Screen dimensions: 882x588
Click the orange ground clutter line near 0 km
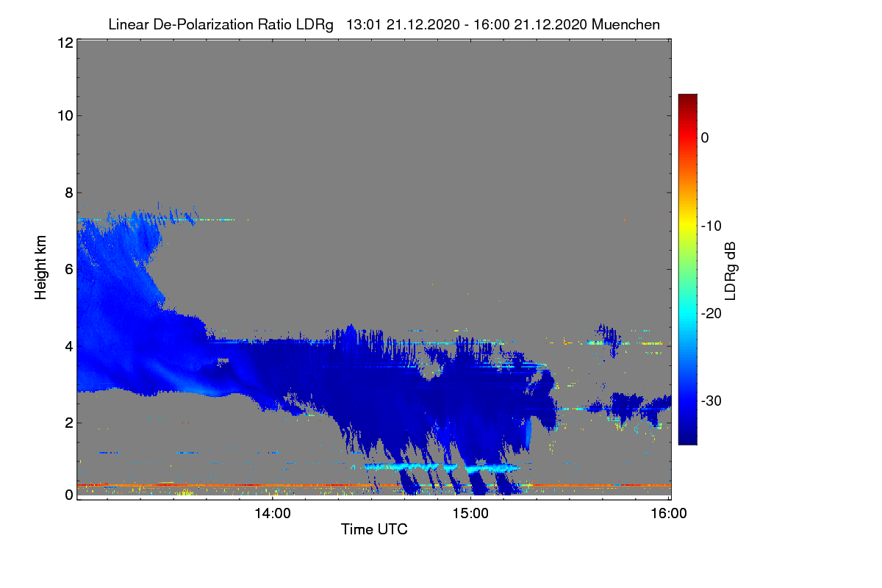click(x=374, y=486)
